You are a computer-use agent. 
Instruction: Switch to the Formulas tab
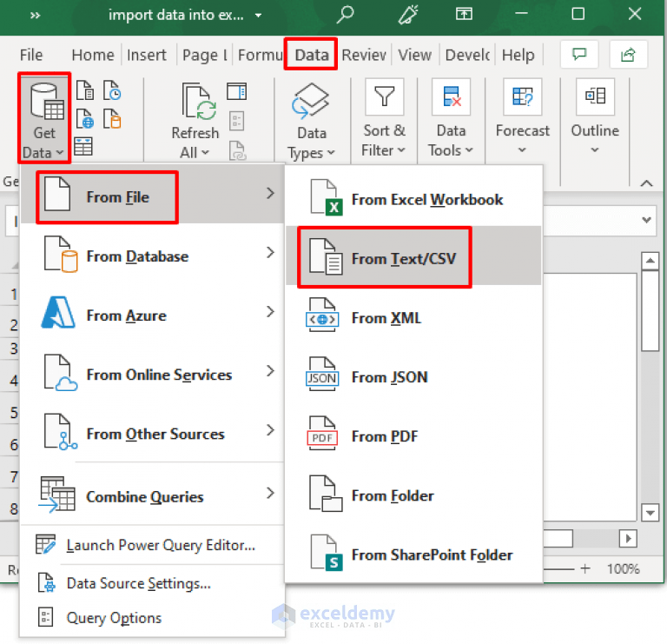(x=260, y=55)
